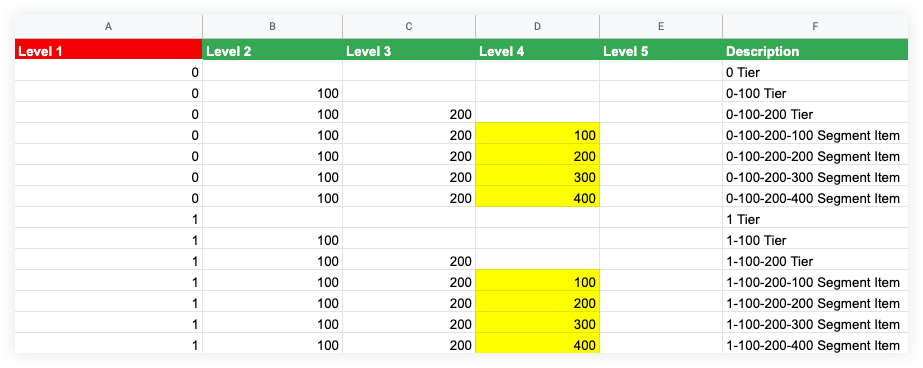Click the Level 3 header cell
The width and height of the screenshot is (923, 368).
(409, 49)
